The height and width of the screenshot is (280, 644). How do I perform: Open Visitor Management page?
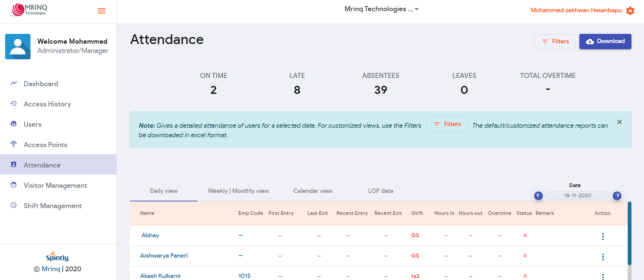click(x=55, y=185)
